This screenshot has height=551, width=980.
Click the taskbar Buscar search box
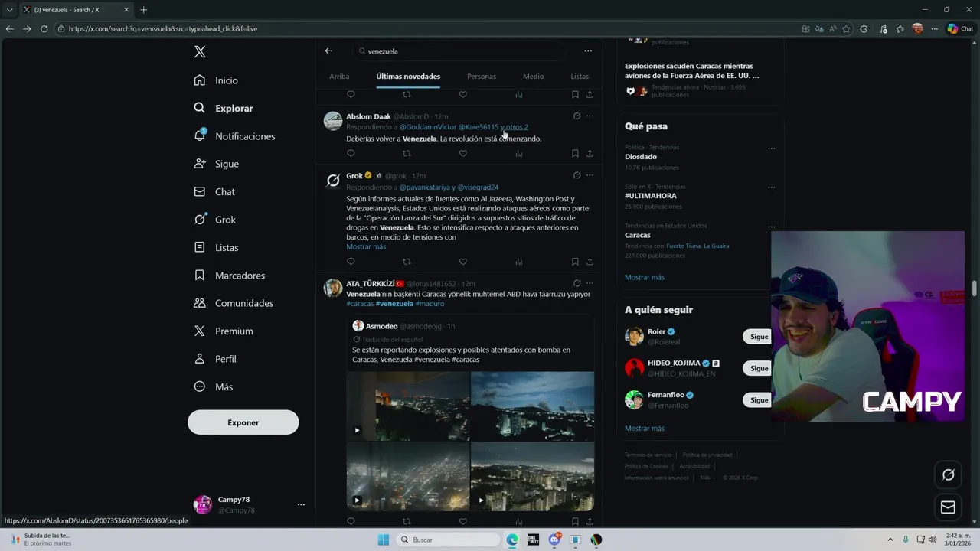tap(449, 540)
